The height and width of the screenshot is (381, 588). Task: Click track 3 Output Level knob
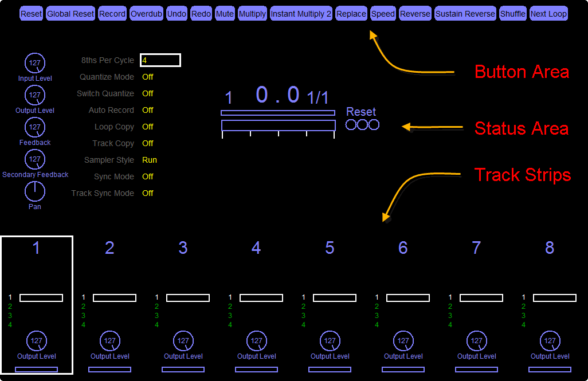tap(183, 341)
